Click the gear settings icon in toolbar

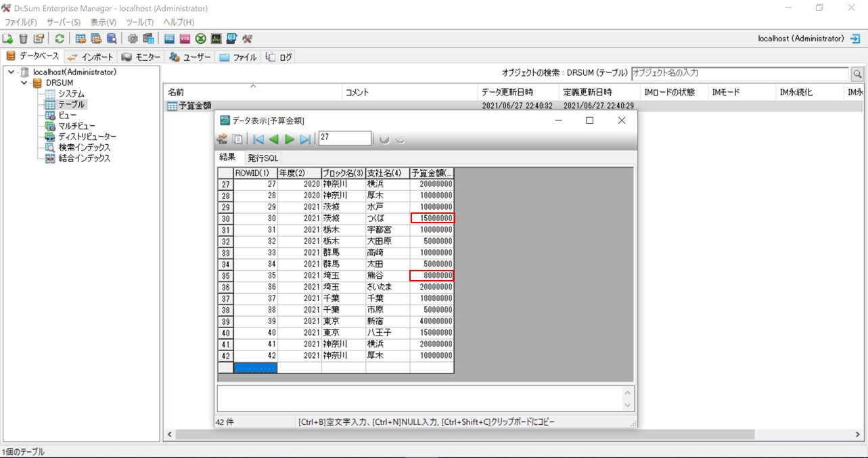(x=133, y=39)
